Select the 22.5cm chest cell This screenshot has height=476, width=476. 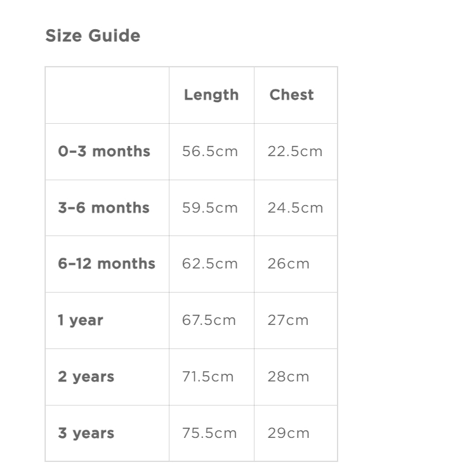tap(294, 152)
